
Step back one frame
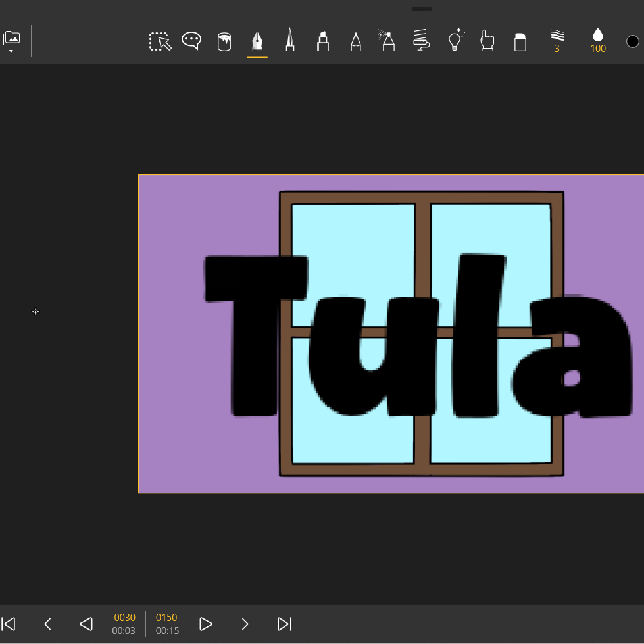click(x=47, y=624)
